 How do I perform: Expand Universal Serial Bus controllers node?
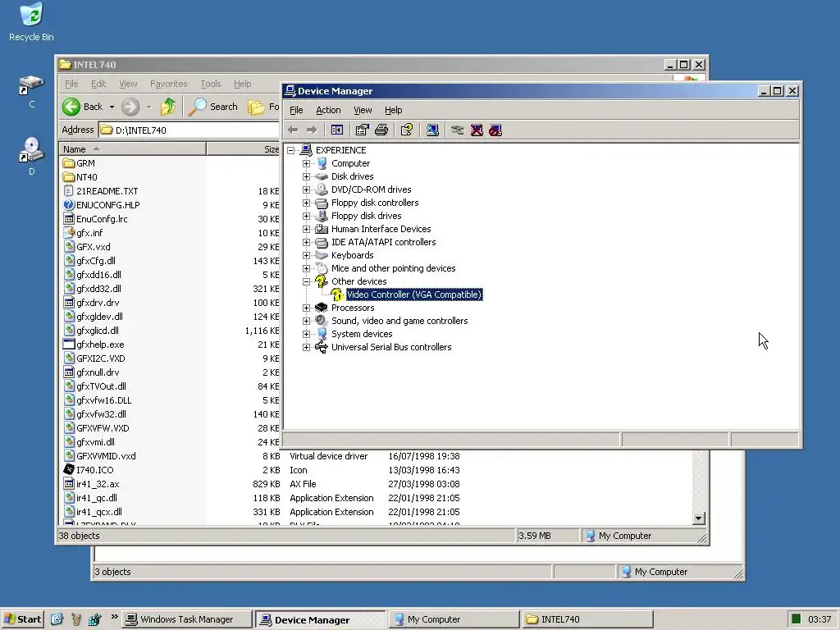tap(307, 347)
